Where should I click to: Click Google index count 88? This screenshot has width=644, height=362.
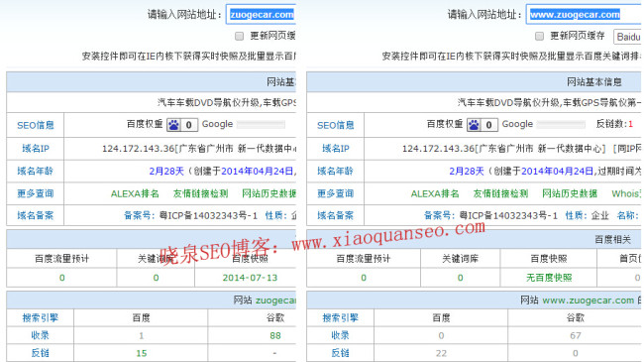point(275,335)
